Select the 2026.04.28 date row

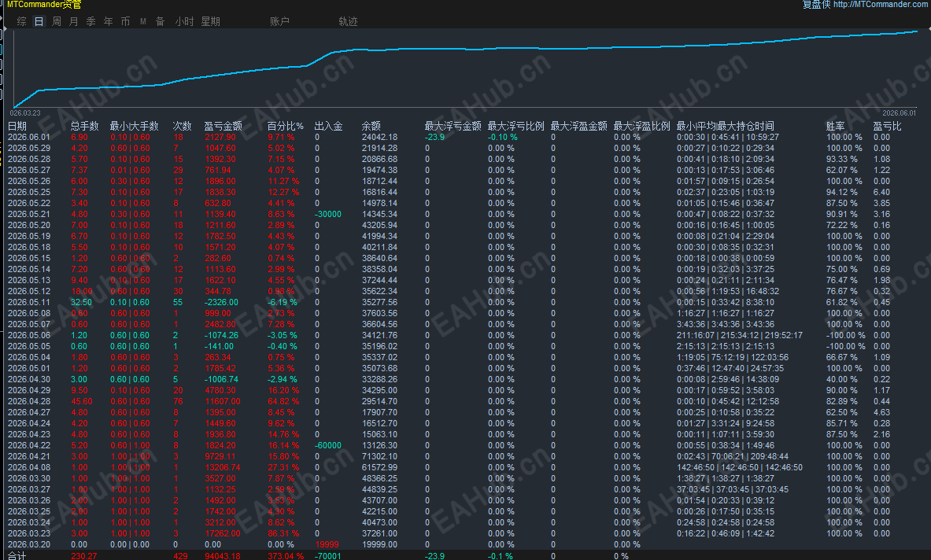click(29, 402)
